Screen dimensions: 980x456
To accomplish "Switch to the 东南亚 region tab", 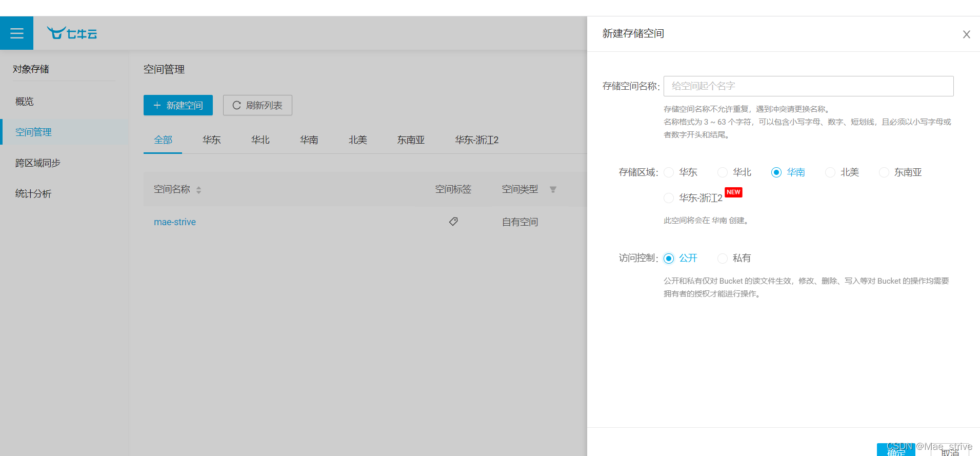I will click(411, 140).
